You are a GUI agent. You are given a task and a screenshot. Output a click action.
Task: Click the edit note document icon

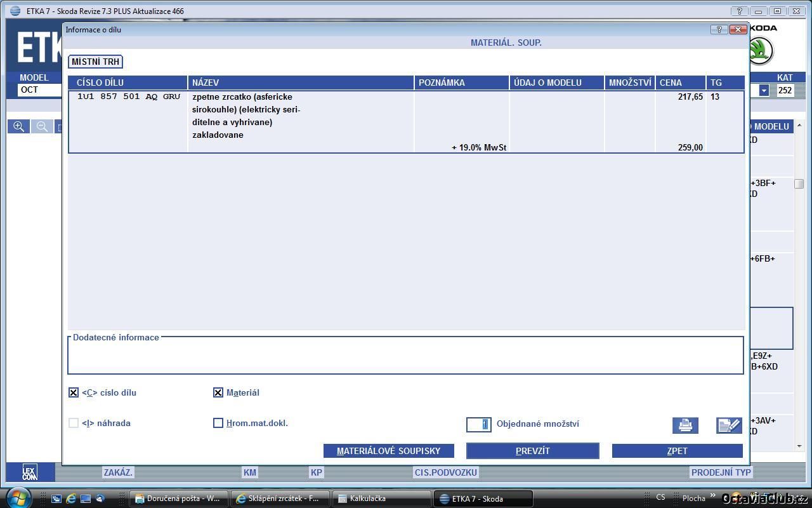pos(729,425)
